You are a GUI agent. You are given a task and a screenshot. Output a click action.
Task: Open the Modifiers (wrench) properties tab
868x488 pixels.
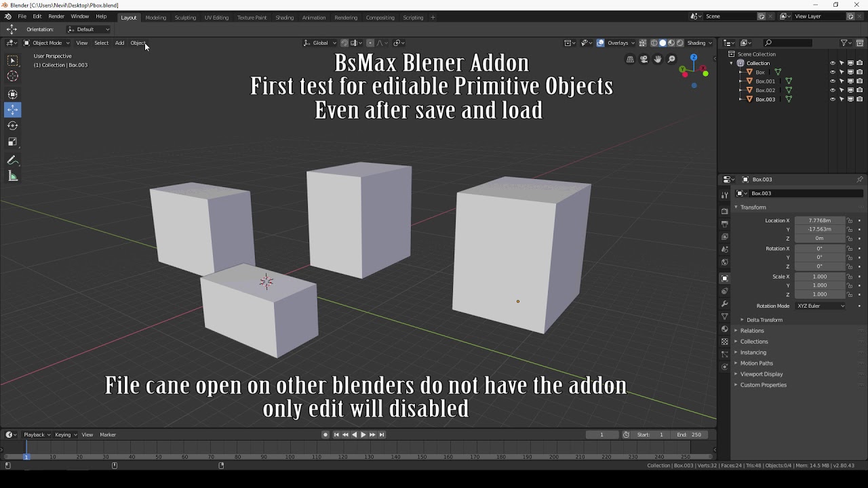coord(725,304)
